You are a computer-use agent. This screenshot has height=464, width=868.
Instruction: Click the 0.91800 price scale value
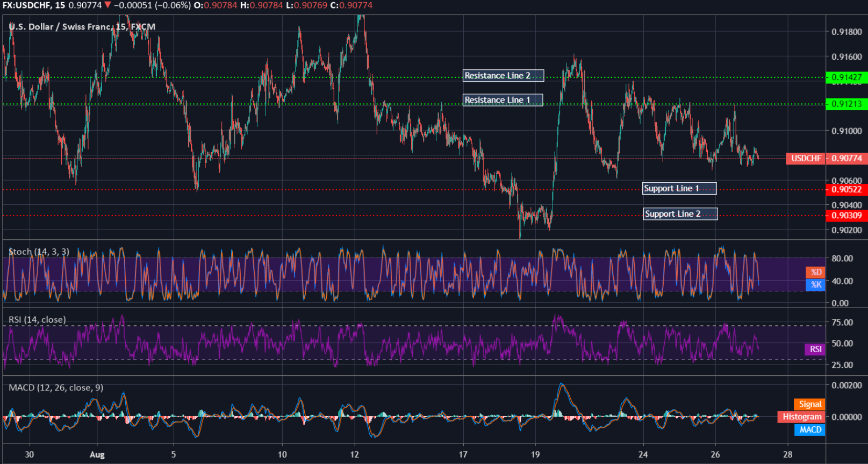click(847, 32)
